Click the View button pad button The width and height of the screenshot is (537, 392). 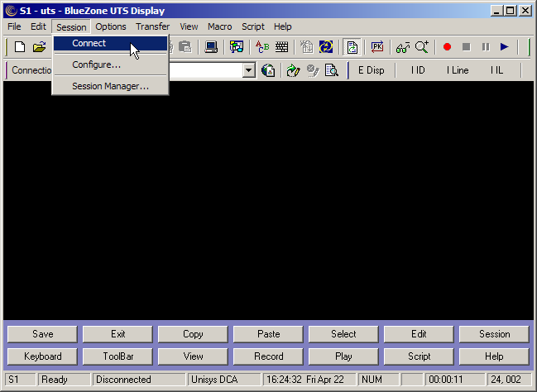(193, 356)
